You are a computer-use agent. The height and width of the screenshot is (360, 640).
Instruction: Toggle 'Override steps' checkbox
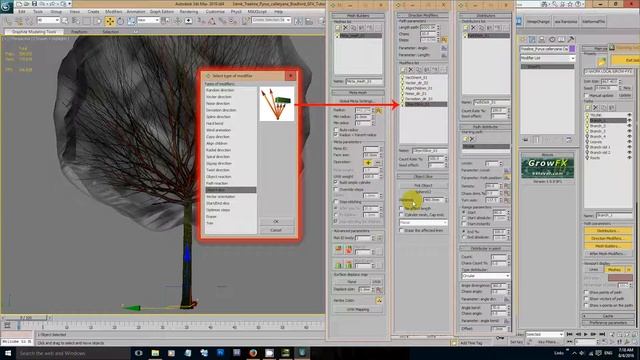click(x=336, y=189)
